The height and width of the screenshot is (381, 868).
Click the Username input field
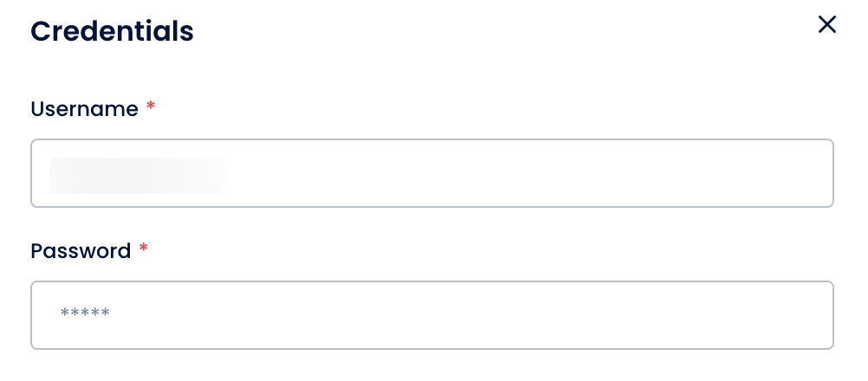point(431,173)
